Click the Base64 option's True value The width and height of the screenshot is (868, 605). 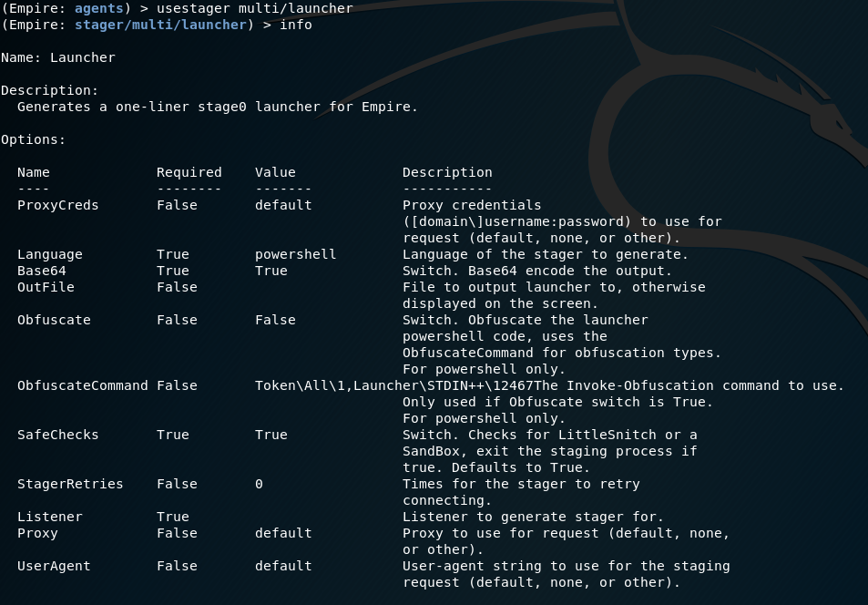271,271
